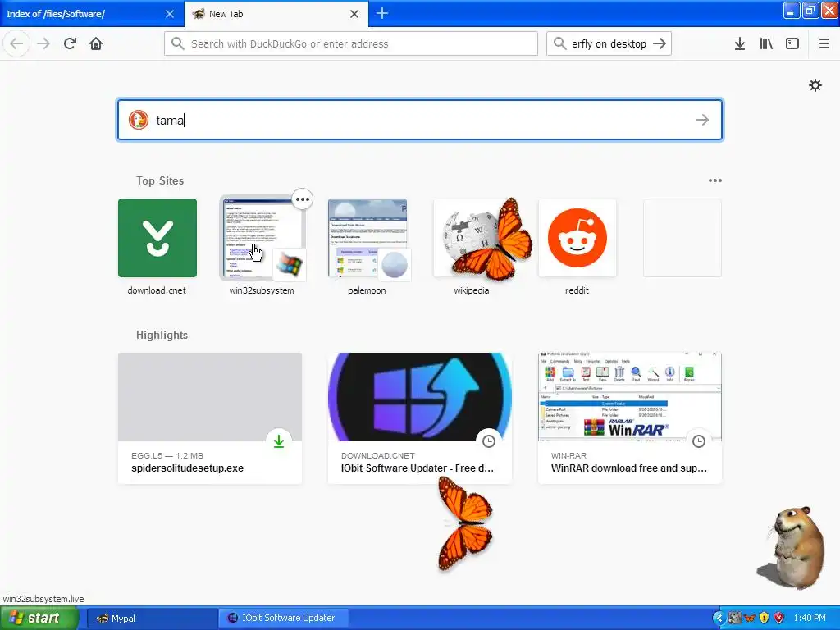Toggle the sidebar view
The height and width of the screenshot is (630, 840).
click(x=792, y=43)
